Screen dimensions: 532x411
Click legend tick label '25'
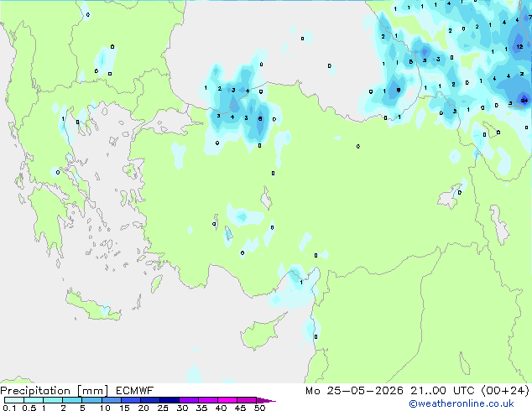pyautogui.click(x=163, y=408)
